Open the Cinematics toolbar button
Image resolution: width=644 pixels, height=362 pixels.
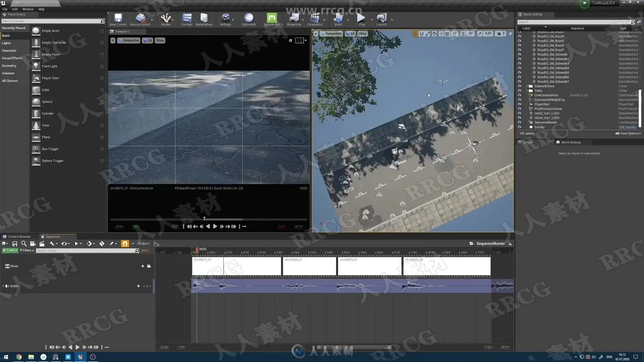[x=314, y=18]
